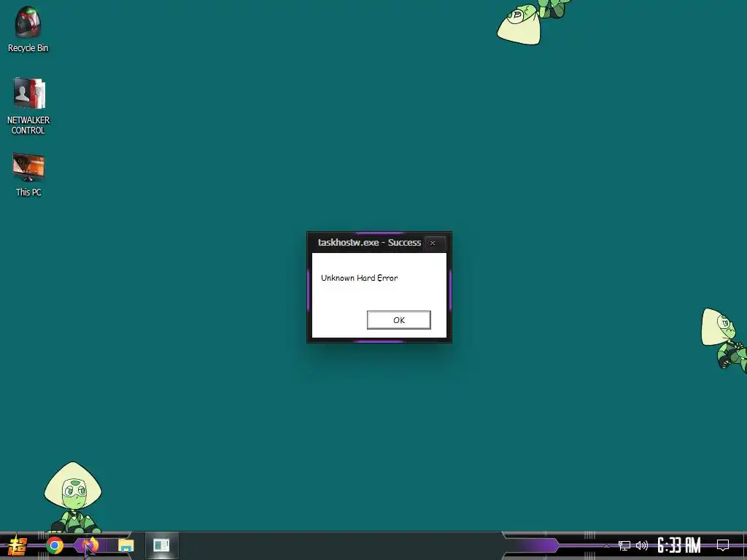Click OK in the taskhostw.exe error dialog
The width and height of the screenshot is (747, 560).
[x=399, y=320]
